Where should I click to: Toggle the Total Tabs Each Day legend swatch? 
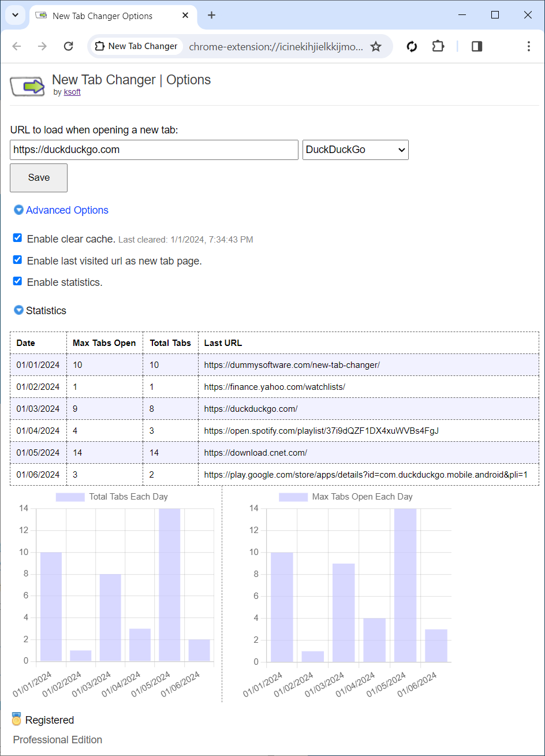click(x=70, y=497)
